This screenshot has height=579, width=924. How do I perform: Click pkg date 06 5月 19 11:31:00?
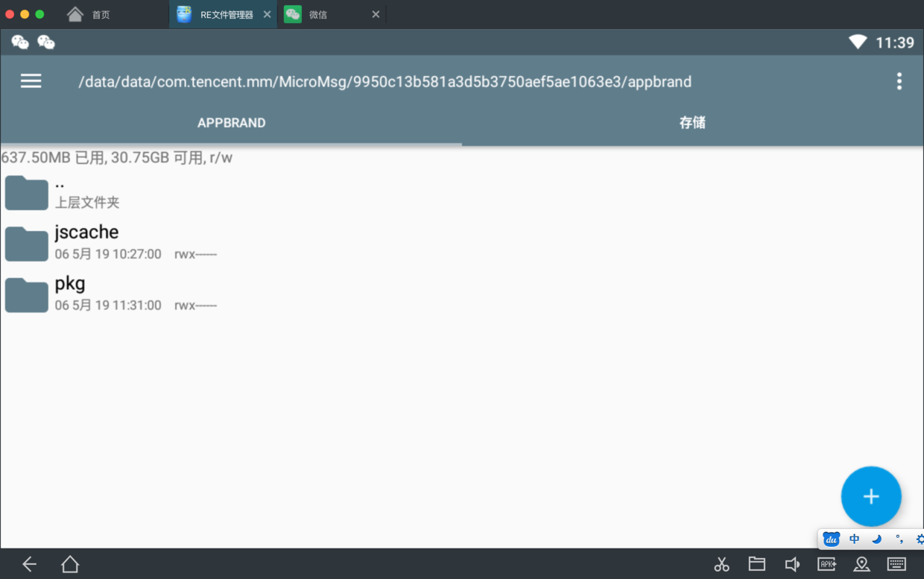point(108,306)
